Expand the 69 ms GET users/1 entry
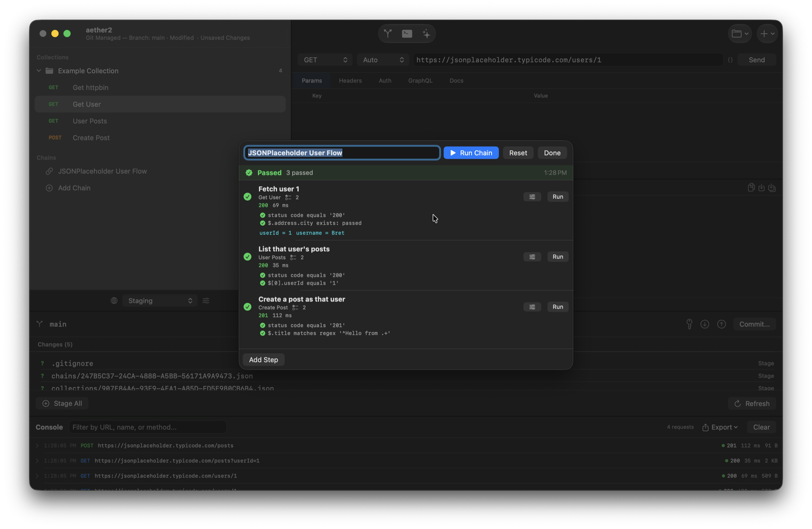 pos(37,476)
